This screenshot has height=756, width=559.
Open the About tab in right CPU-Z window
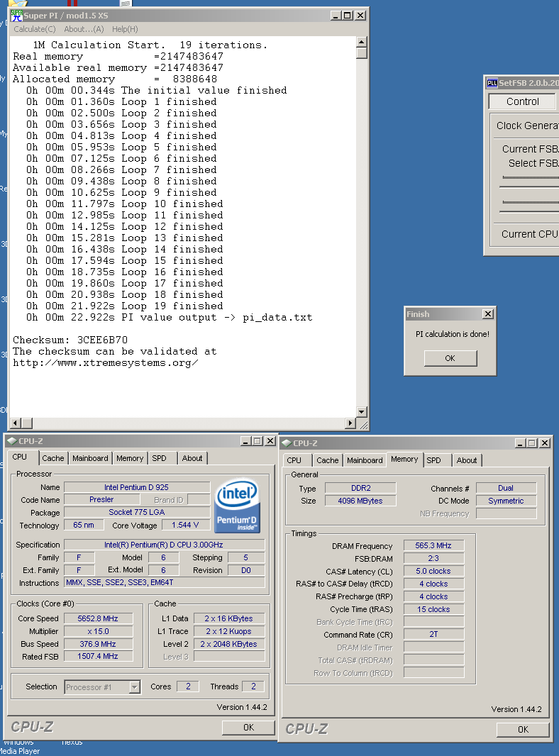pos(466,460)
